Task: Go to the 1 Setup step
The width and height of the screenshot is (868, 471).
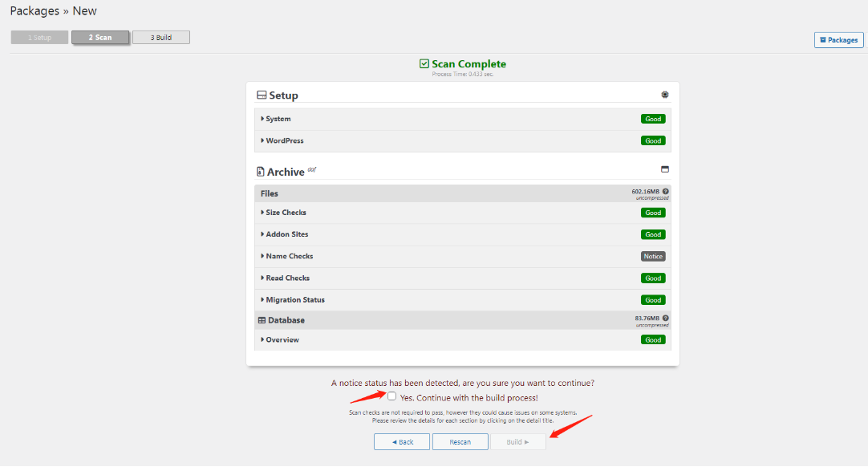Action: (x=39, y=38)
